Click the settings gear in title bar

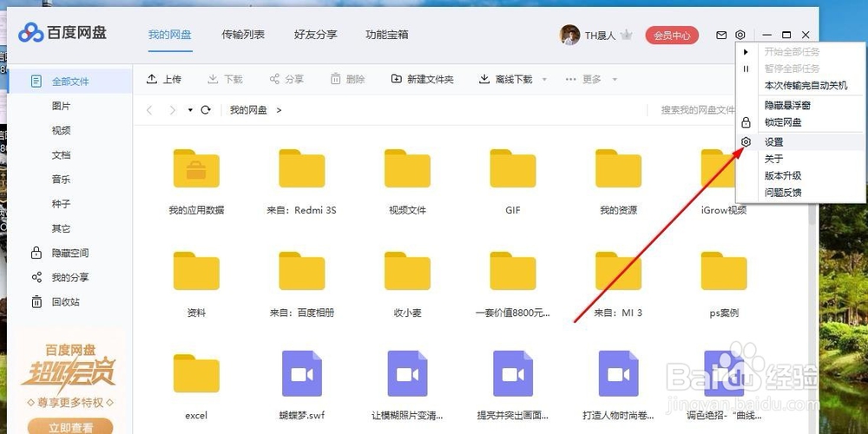click(x=740, y=35)
